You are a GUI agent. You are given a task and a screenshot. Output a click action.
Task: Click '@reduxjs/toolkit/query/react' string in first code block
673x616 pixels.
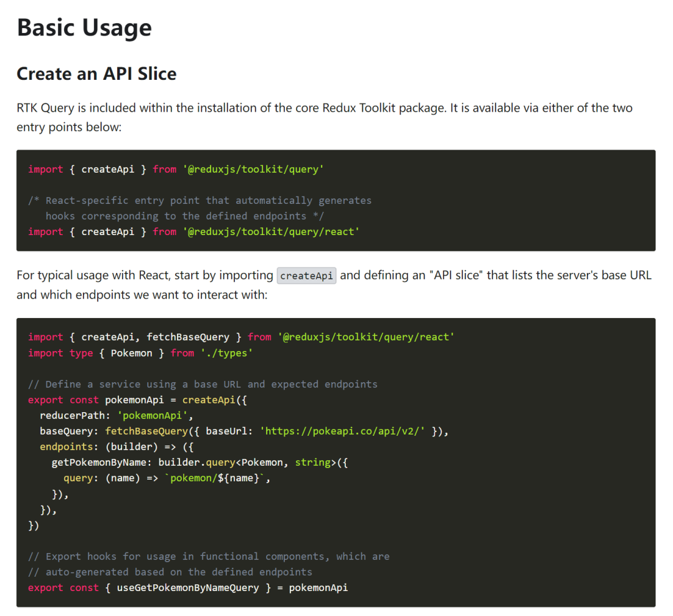click(x=271, y=231)
